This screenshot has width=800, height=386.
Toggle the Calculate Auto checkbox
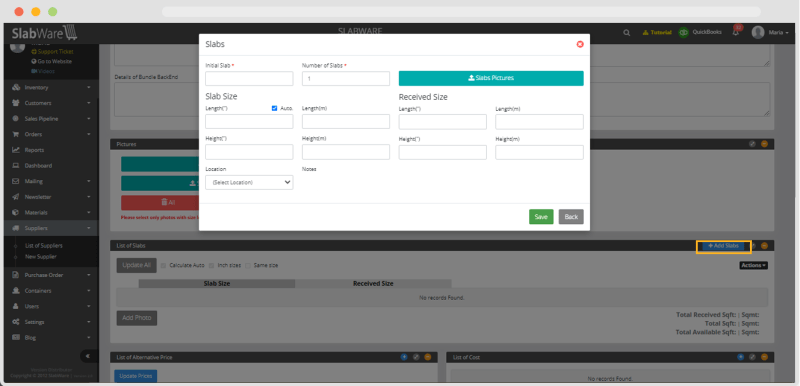pos(163,265)
